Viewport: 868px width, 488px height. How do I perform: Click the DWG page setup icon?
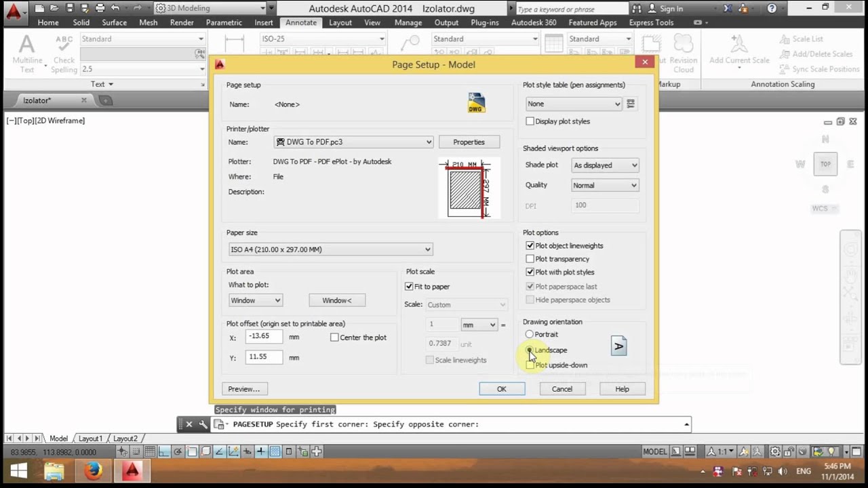476,103
